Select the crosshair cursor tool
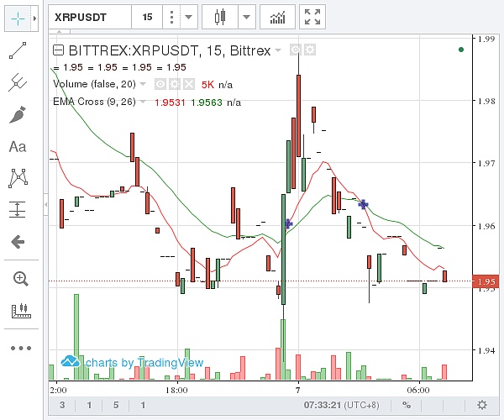The width and height of the screenshot is (504, 420). tap(18, 18)
